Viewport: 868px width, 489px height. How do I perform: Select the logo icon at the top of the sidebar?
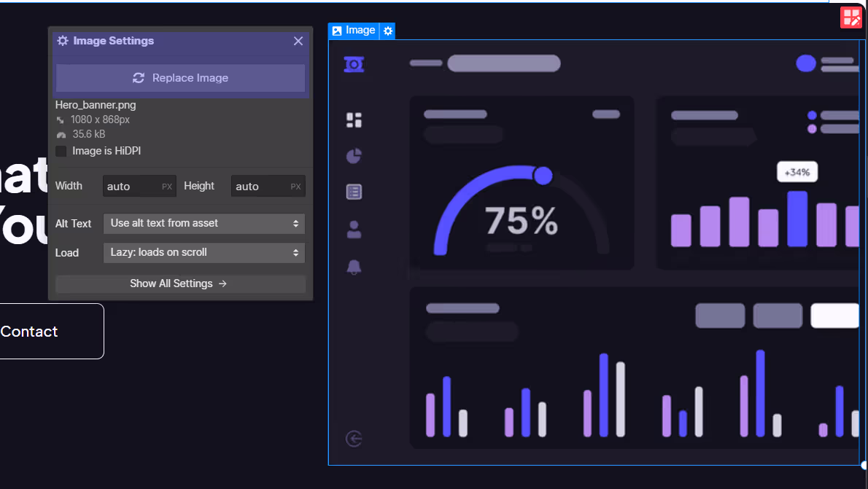[x=354, y=63]
